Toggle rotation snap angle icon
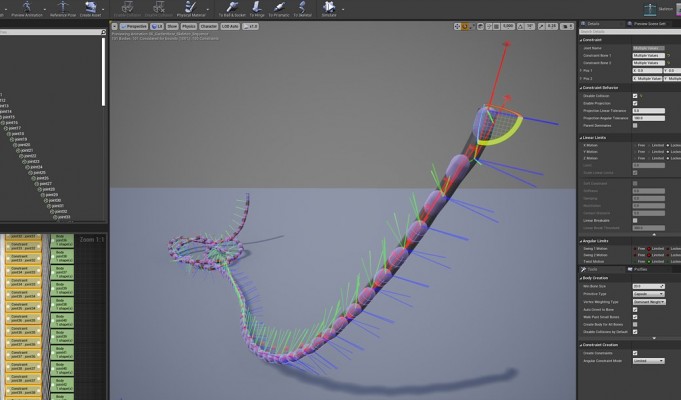Viewport: 681px width, 400px height. [521, 26]
